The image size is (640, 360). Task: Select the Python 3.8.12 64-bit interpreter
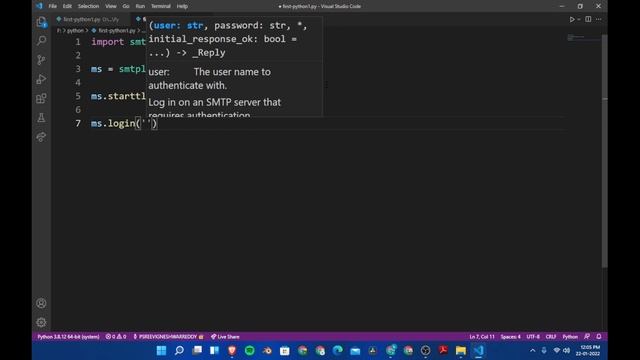[x=68, y=337]
